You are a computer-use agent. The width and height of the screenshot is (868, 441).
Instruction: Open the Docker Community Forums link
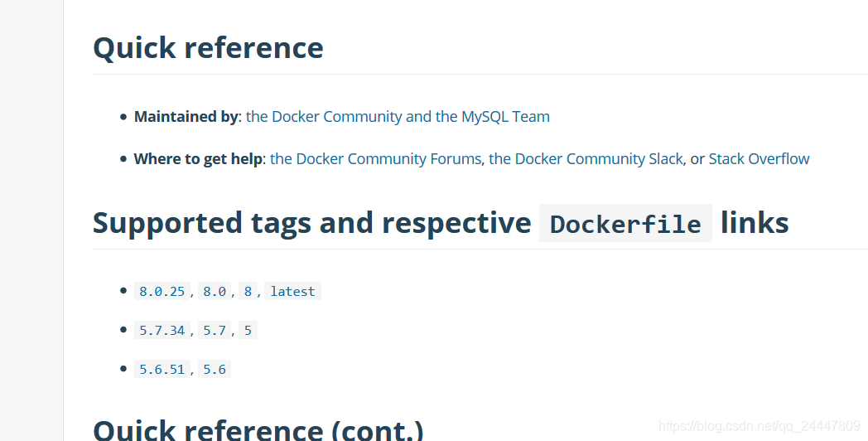[375, 158]
